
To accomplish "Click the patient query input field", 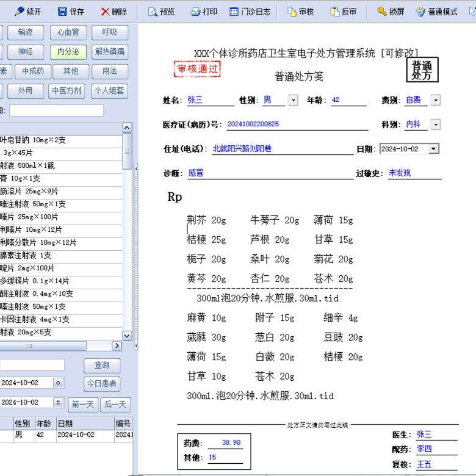I will [32, 365].
